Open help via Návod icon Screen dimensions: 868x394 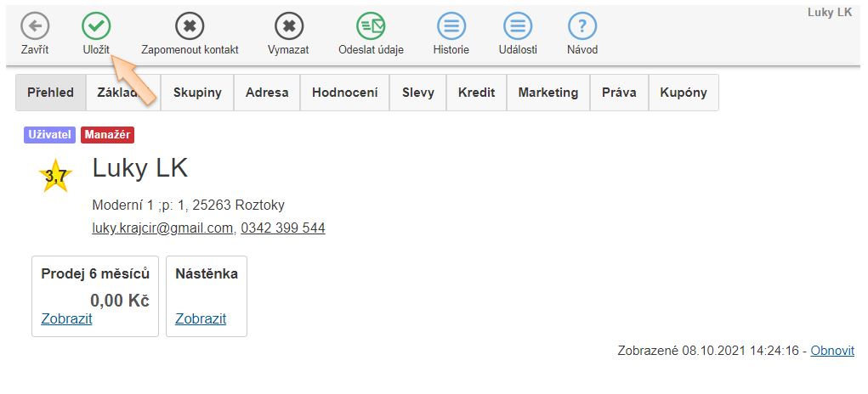pyautogui.click(x=582, y=26)
